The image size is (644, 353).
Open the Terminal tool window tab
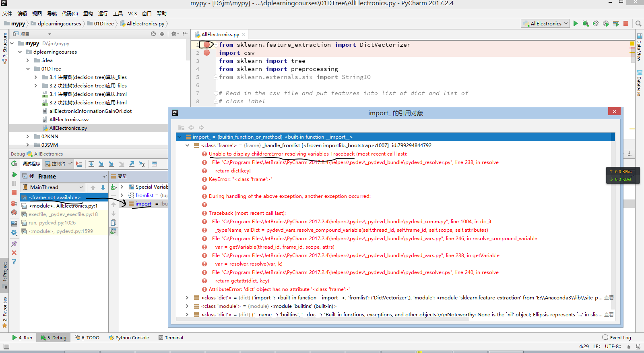171,338
